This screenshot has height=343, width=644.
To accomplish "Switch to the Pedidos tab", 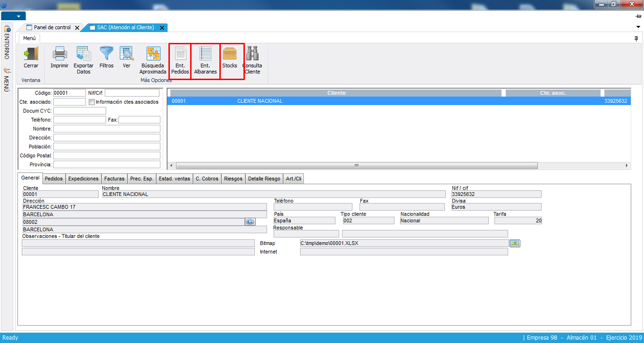I will (x=53, y=179).
